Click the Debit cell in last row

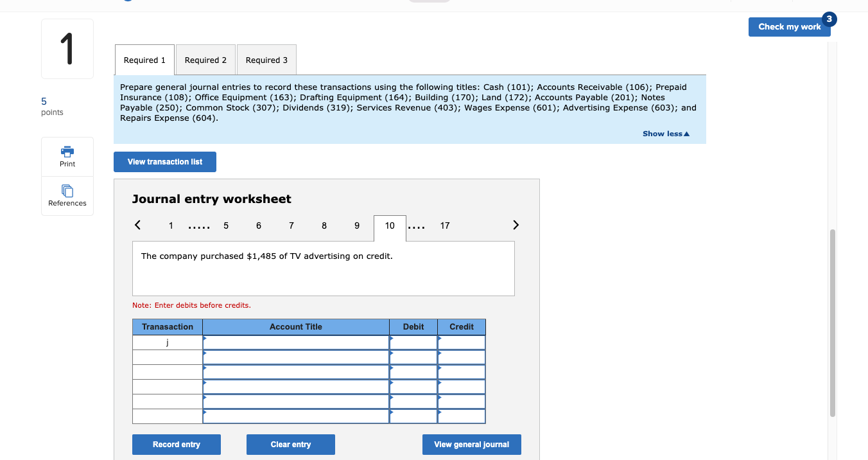point(413,416)
